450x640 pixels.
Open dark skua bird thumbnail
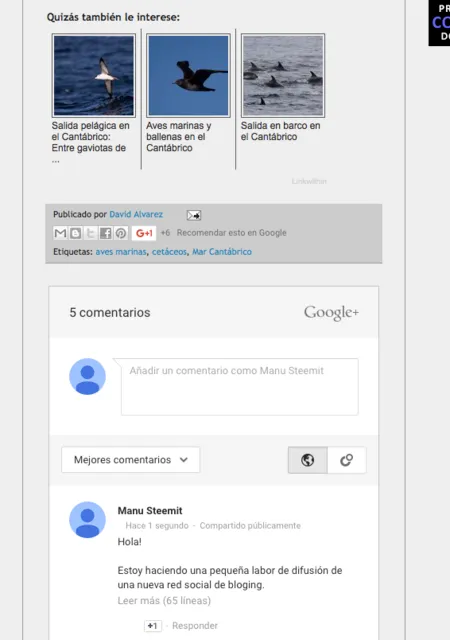click(188, 76)
